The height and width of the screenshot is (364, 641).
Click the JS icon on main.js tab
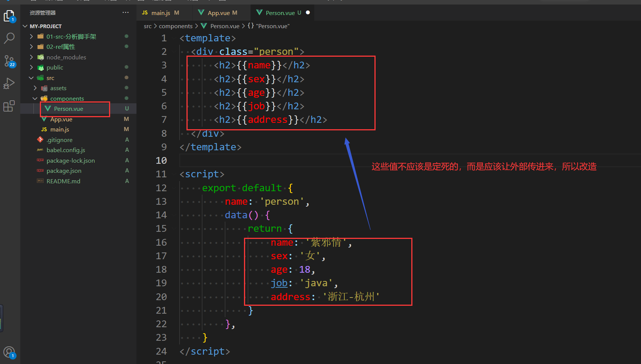pyautogui.click(x=145, y=12)
